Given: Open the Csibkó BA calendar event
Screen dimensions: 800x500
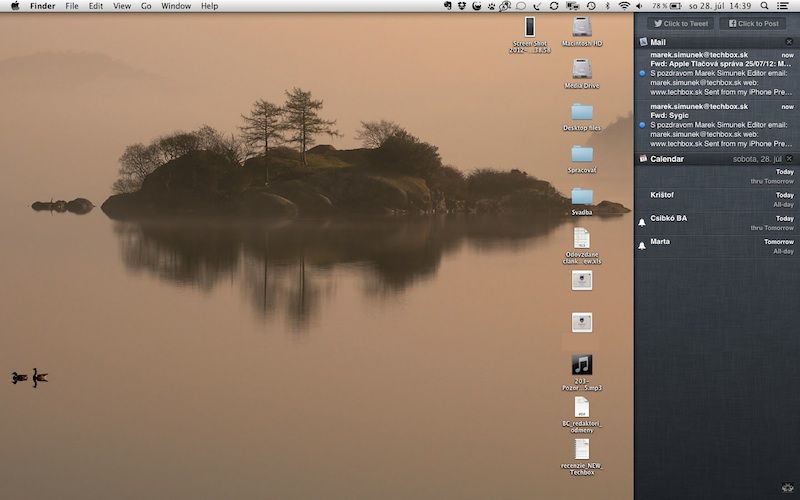Looking at the screenshot, I should pyautogui.click(x=717, y=223).
